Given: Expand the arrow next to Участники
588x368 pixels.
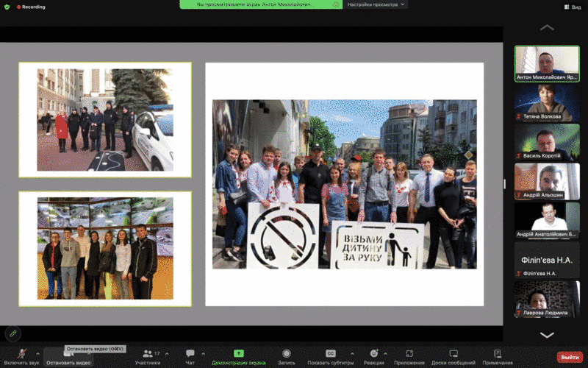Looking at the screenshot, I should click(167, 354).
